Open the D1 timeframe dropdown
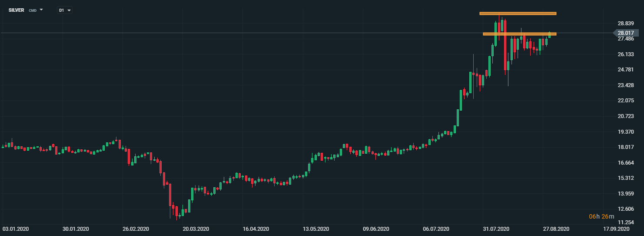644x236 pixels. coord(65,10)
